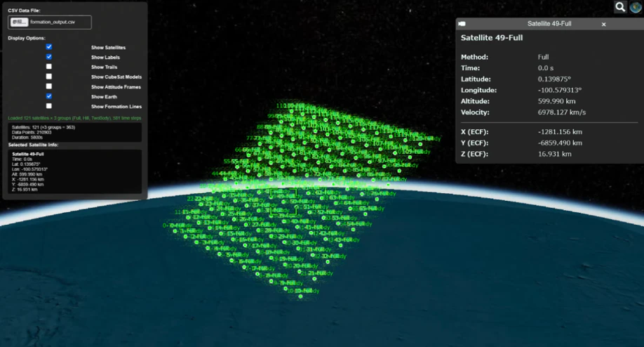Click the 'CSV Data File:' label
This screenshot has width=644, height=347.
(x=24, y=11)
